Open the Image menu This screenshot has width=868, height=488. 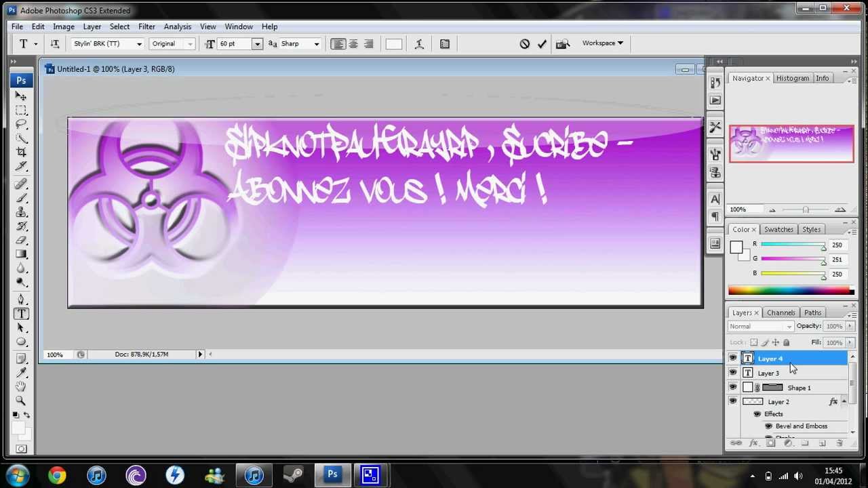tap(64, 26)
